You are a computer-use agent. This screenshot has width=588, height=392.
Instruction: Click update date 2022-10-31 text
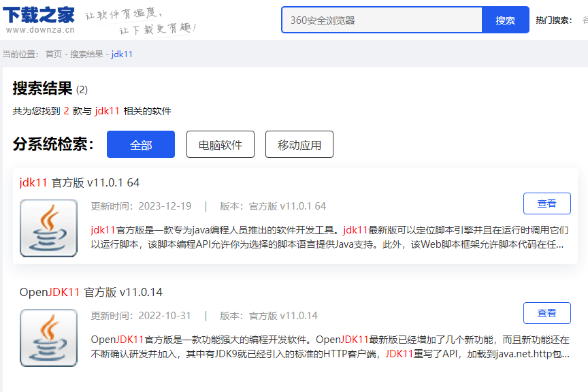point(165,316)
